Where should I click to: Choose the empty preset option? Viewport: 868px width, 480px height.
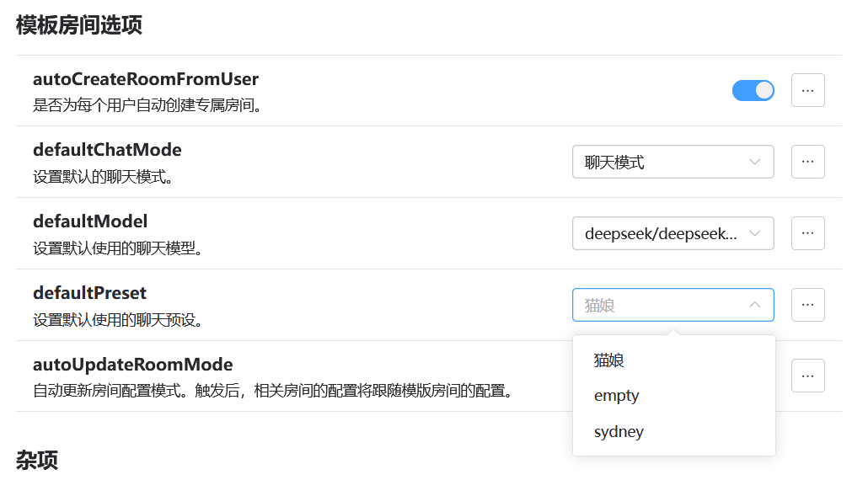coord(617,396)
